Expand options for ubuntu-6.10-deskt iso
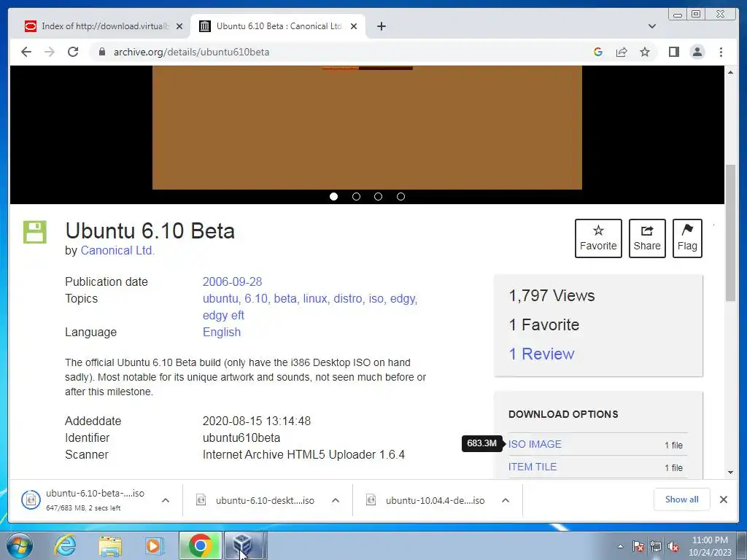747x560 pixels. coord(336,500)
